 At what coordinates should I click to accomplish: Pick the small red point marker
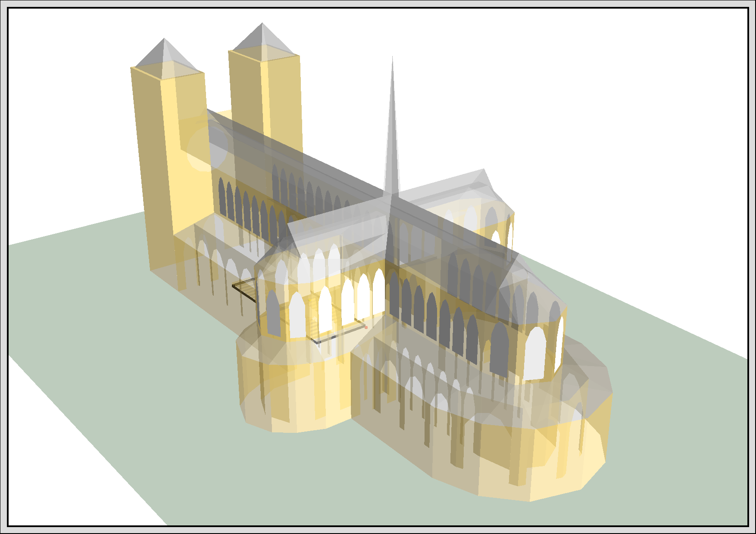click(366, 328)
